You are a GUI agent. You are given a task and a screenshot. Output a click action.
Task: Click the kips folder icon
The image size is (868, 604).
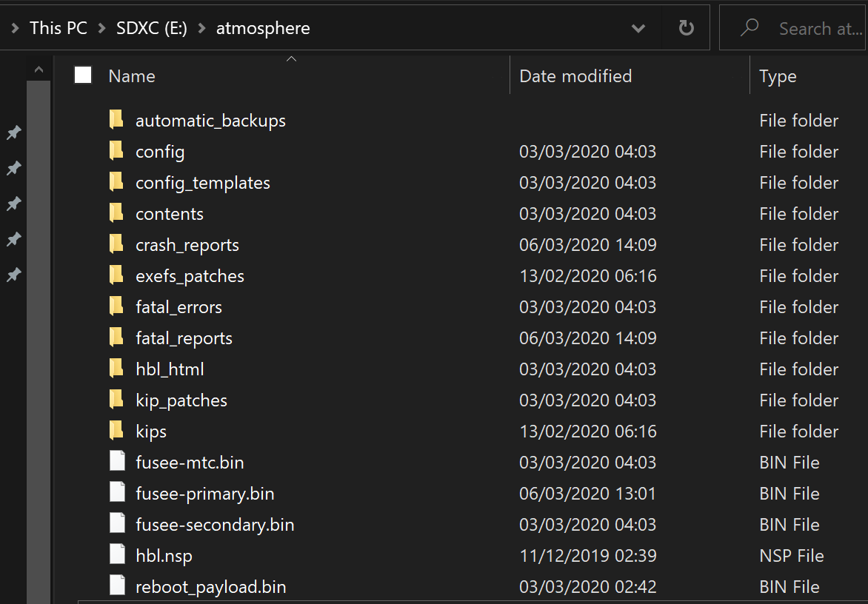pyautogui.click(x=116, y=431)
